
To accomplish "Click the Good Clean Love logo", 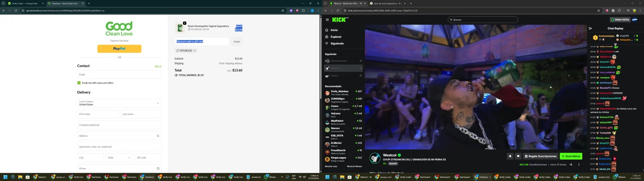I will [119, 29].
